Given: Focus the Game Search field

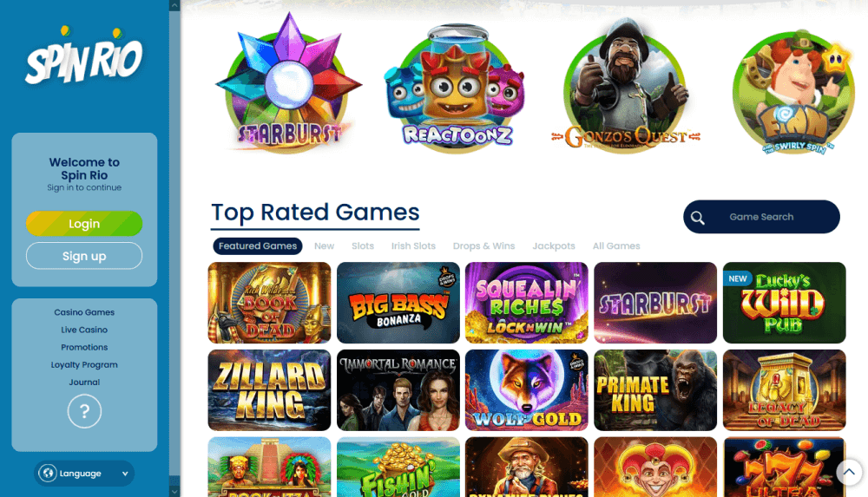Looking at the screenshot, I should point(761,217).
